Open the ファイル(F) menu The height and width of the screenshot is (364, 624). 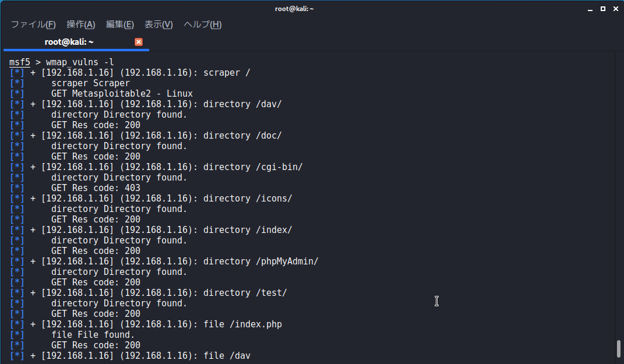[33, 24]
